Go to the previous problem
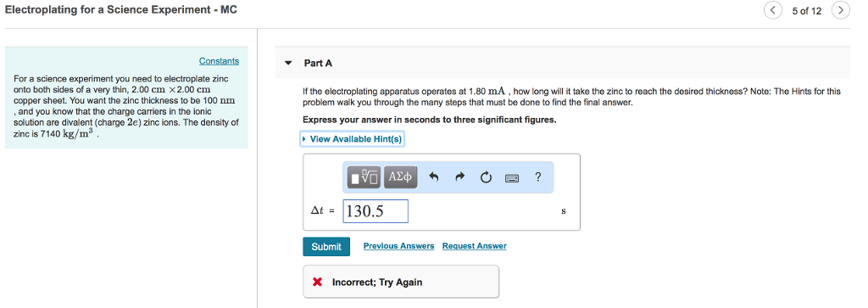 coord(773,10)
